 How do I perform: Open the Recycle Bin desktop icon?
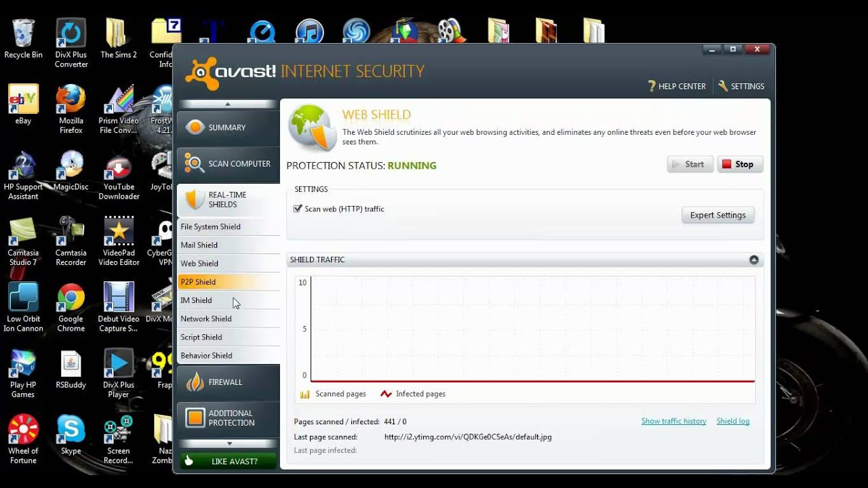coord(23,39)
